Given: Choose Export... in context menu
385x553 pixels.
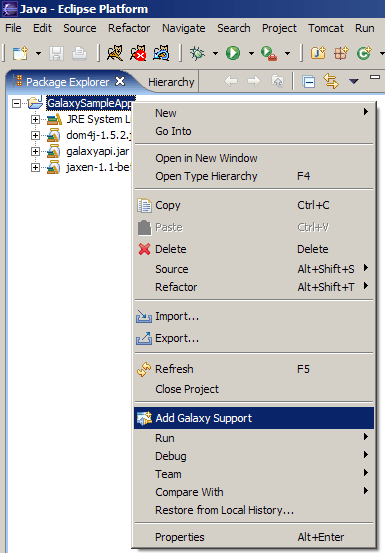Looking at the screenshot, I should (x=254, y=338).
